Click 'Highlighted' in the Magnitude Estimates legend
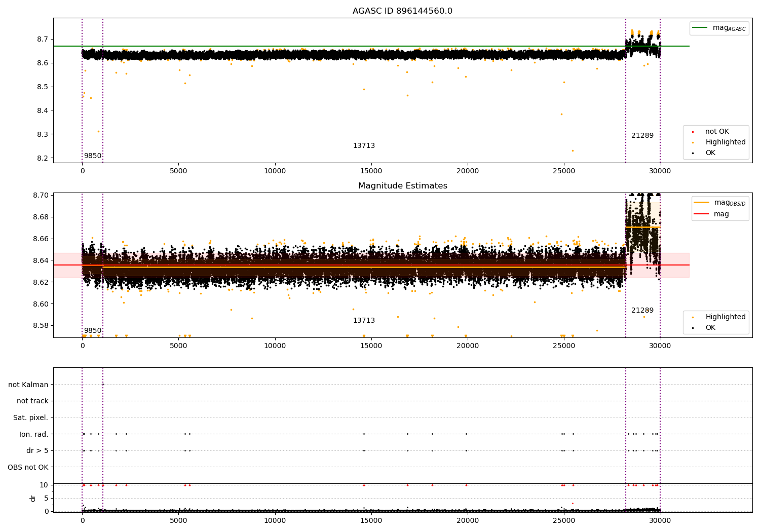This screenshot has width=760, height=532. pyautogui.click(x=725, y=317)
